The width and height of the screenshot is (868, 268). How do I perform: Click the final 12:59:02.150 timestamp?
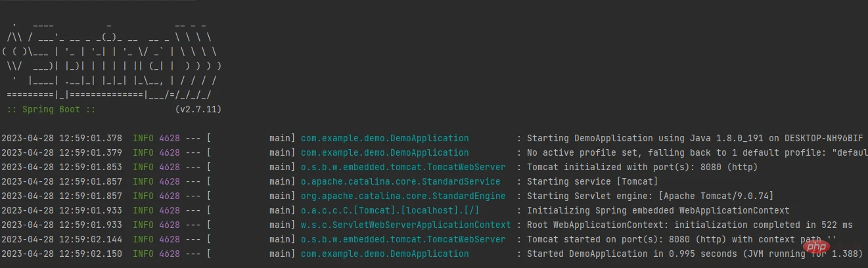[62, 254]
